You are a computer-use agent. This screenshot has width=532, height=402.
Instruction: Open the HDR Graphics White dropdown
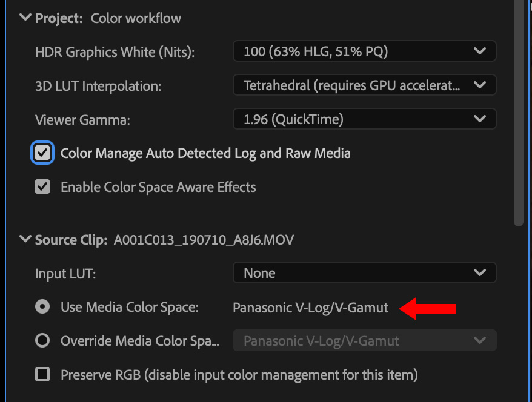coord(364,51)
